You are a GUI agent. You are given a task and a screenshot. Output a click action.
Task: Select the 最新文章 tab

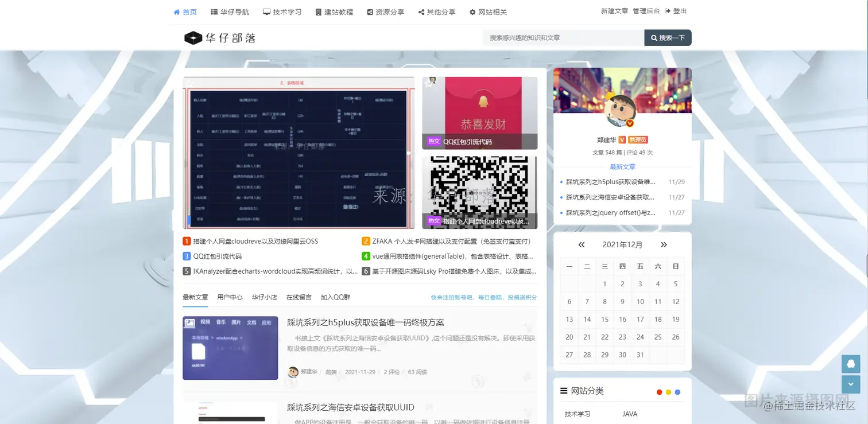coord(195,297)
